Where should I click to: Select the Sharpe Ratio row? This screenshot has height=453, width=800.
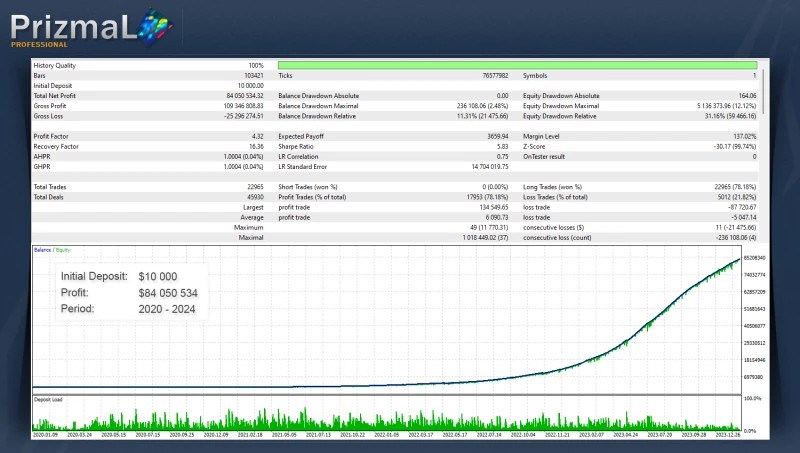pyautogui.click(x=394, y=146)
